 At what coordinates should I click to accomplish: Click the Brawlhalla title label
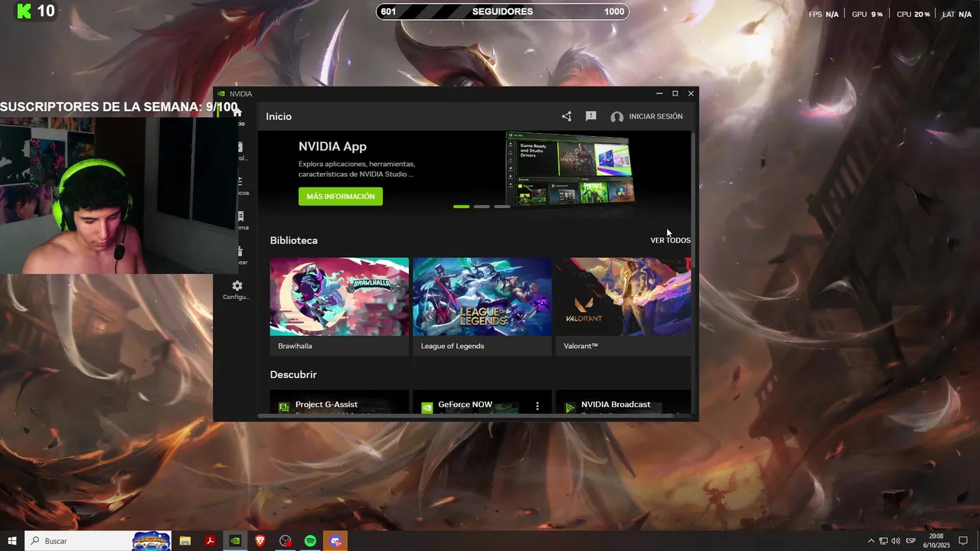point(295,346)
